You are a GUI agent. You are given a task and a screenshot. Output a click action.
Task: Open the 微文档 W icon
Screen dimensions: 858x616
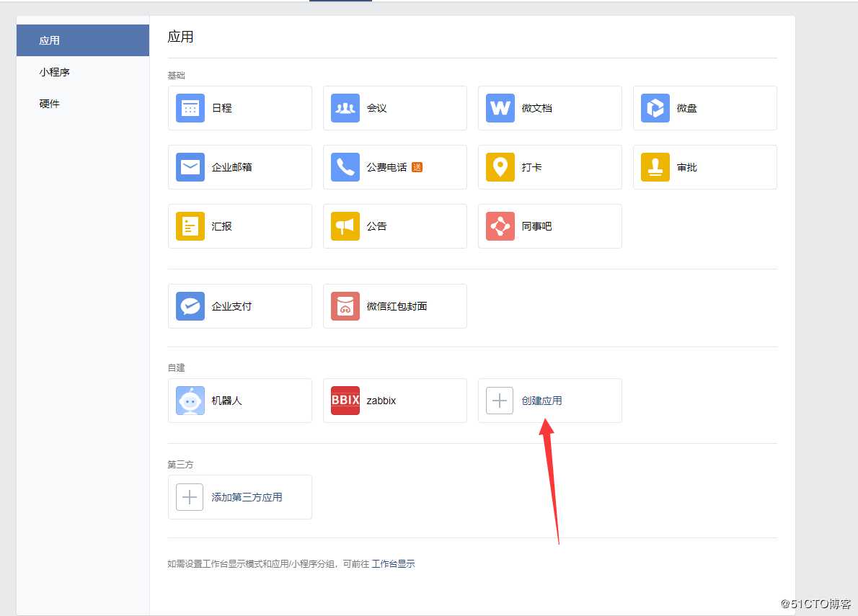pos(500,107)
